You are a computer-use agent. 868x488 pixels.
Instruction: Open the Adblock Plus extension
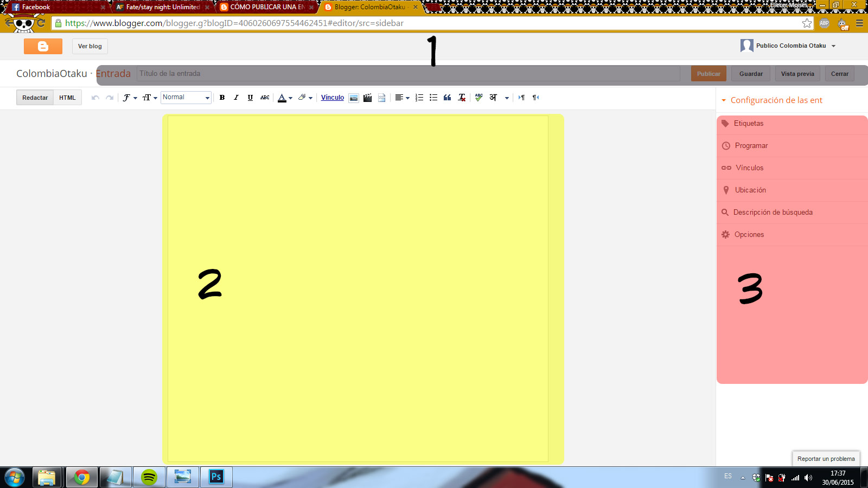tap(824, 23)
